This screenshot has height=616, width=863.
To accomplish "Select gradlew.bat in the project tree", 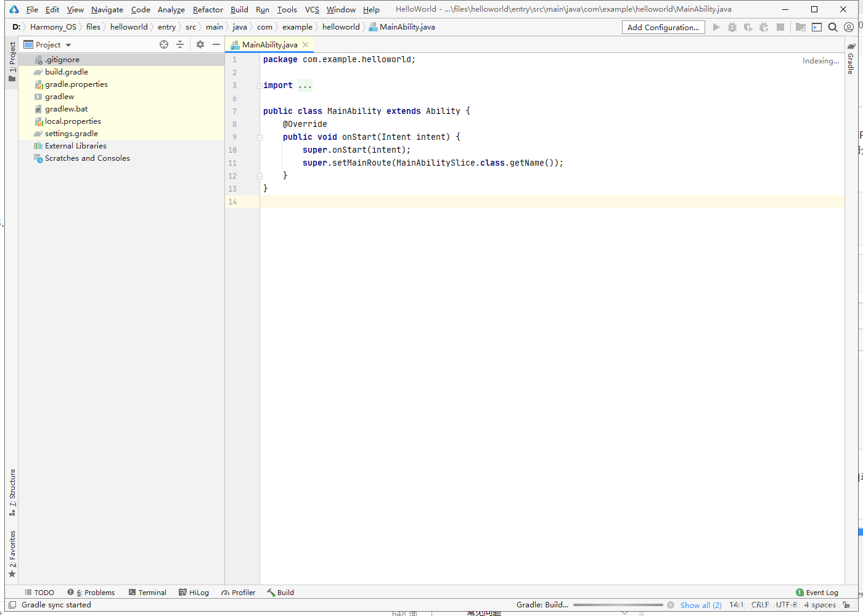I will [121, 109].
